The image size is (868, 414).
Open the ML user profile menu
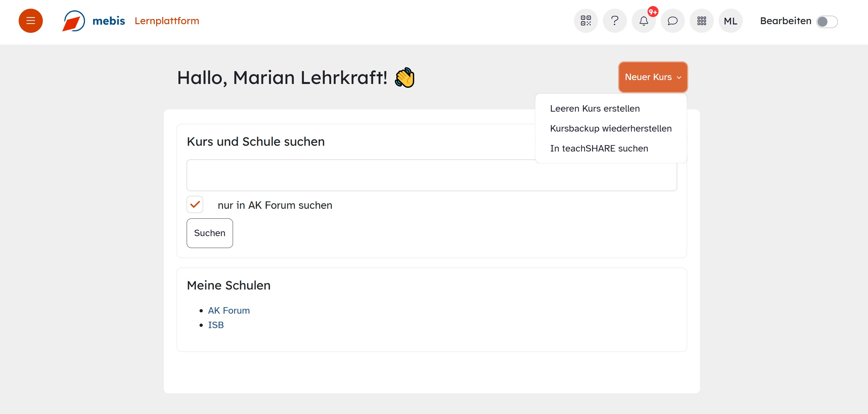tap(730, 21)
